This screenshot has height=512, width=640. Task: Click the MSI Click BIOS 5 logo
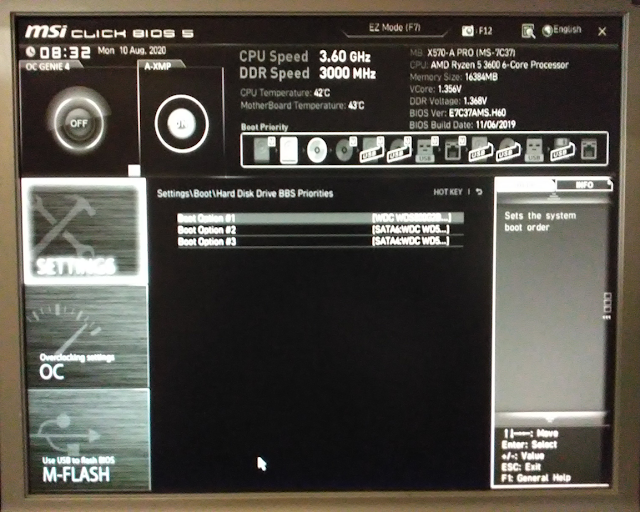109,32
